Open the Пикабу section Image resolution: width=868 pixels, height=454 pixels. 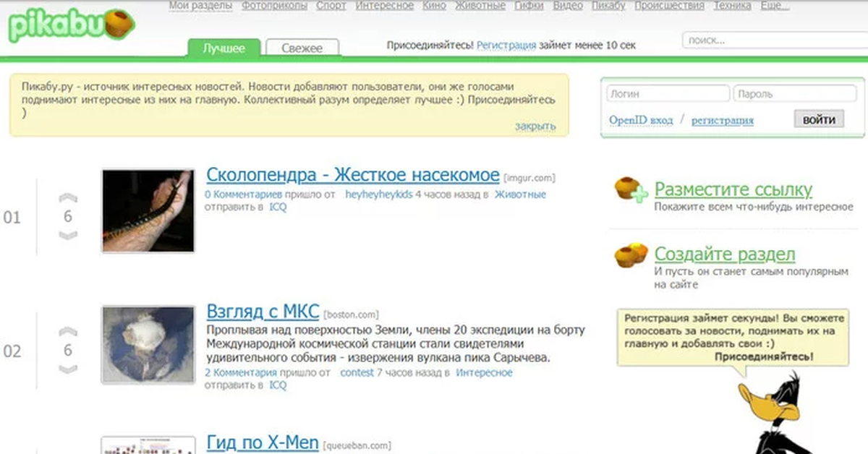tap(608, 6)
